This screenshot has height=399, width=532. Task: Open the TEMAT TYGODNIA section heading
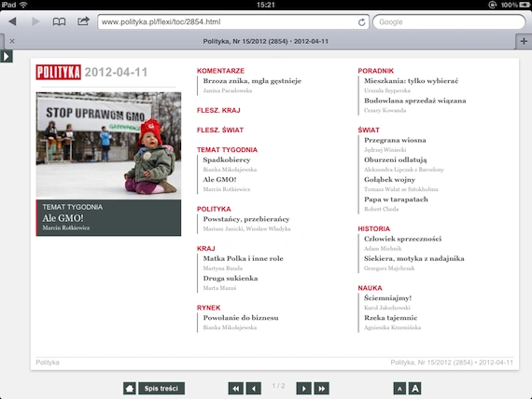coord(227,150)
